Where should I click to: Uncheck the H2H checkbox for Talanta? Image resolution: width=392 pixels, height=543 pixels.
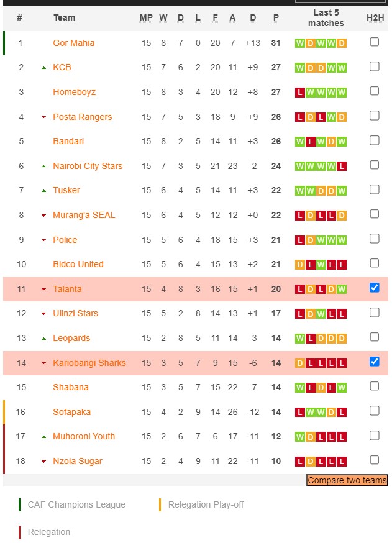click(x=374, y=288)
